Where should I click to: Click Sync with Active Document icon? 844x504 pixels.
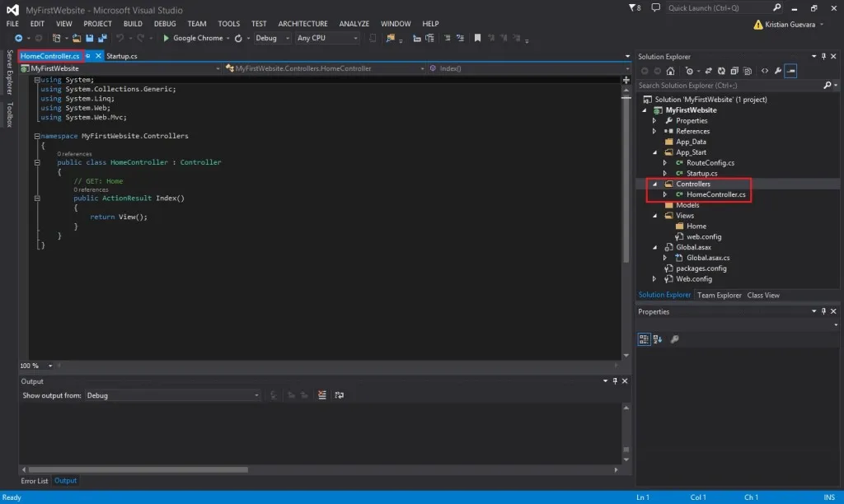708,71
